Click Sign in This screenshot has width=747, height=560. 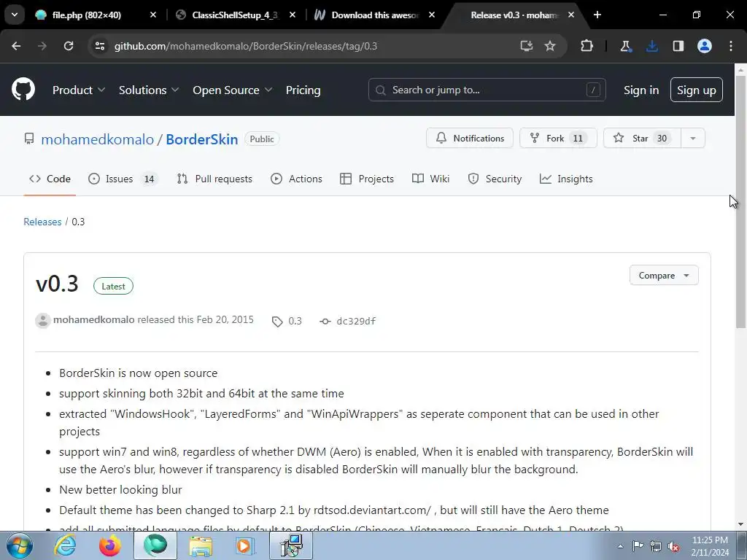(x=640, y=90)
